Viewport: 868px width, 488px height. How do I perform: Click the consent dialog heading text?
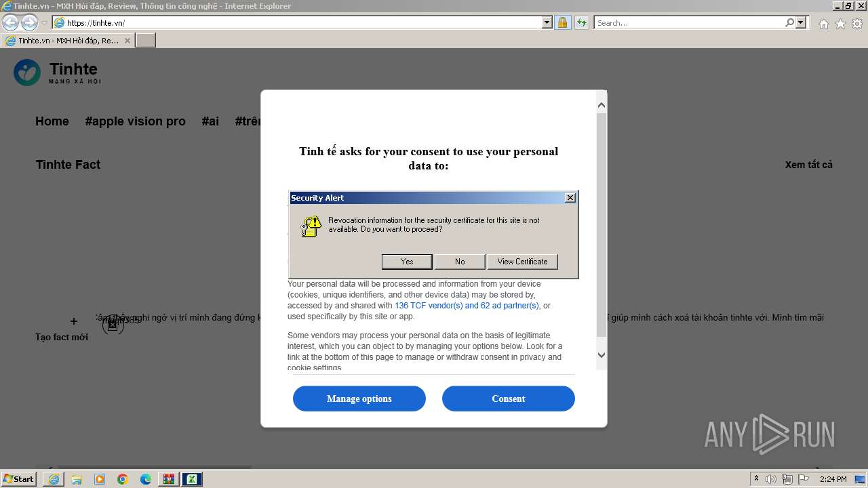pos(429,159)
